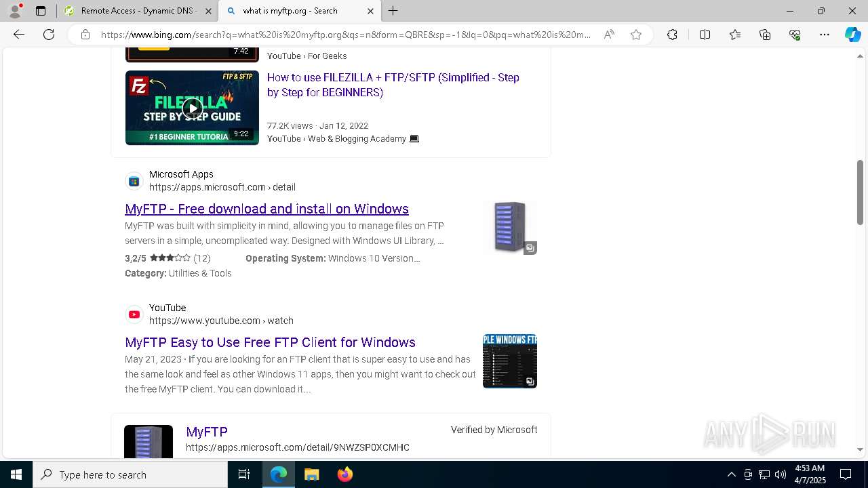Image resolution: width=868 pixels, height=488 pixels.
Task: Activate Read aloud icon in address bar
Action: (x=609, y=35)
